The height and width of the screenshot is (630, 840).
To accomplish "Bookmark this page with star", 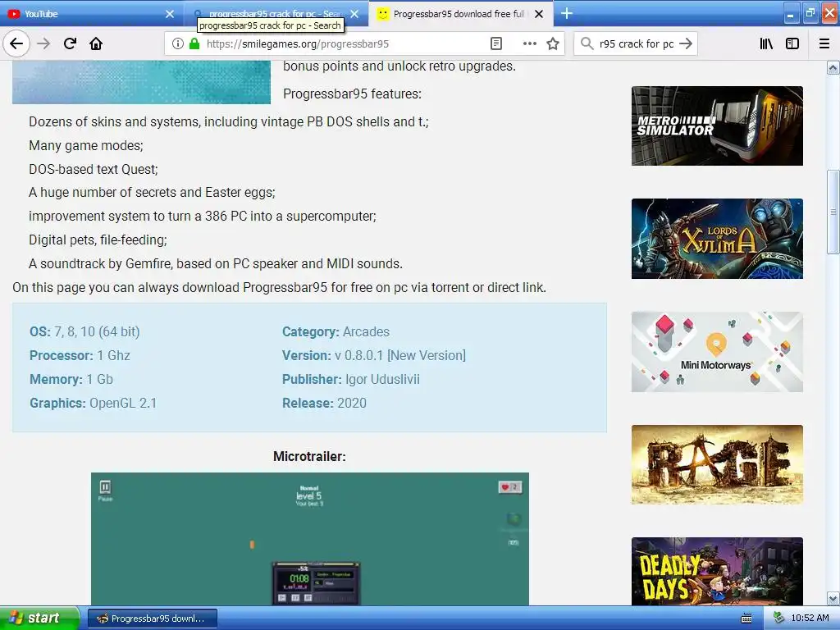I will [x=553, y=44].
